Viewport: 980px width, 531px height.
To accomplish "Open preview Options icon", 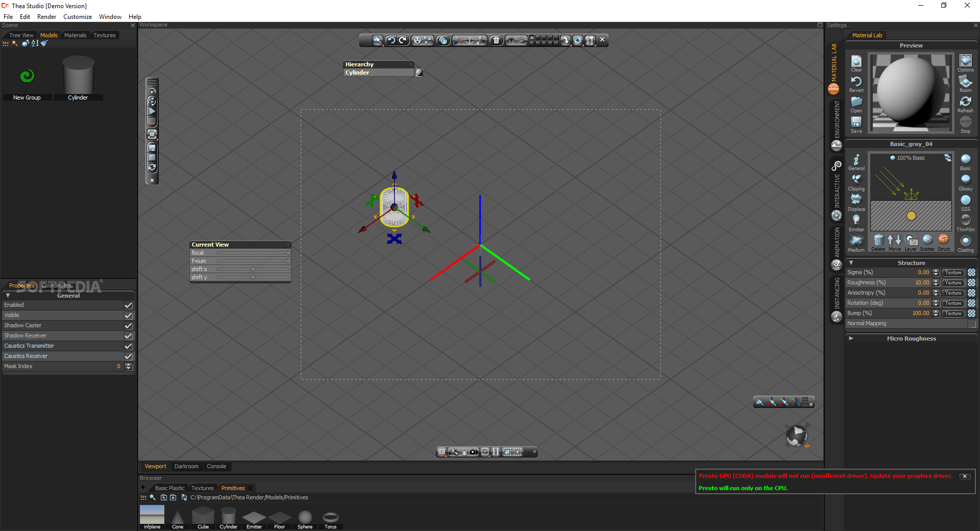I will 966,63.
